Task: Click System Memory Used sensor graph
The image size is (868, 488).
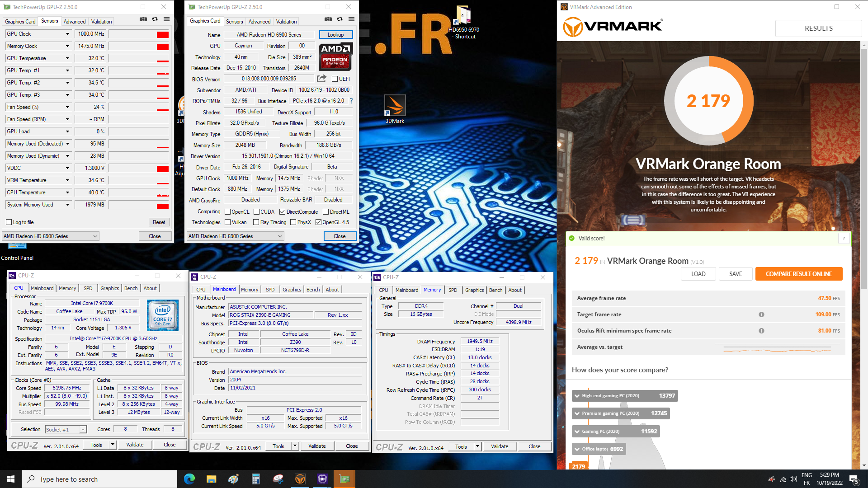Action: point(139,205)
